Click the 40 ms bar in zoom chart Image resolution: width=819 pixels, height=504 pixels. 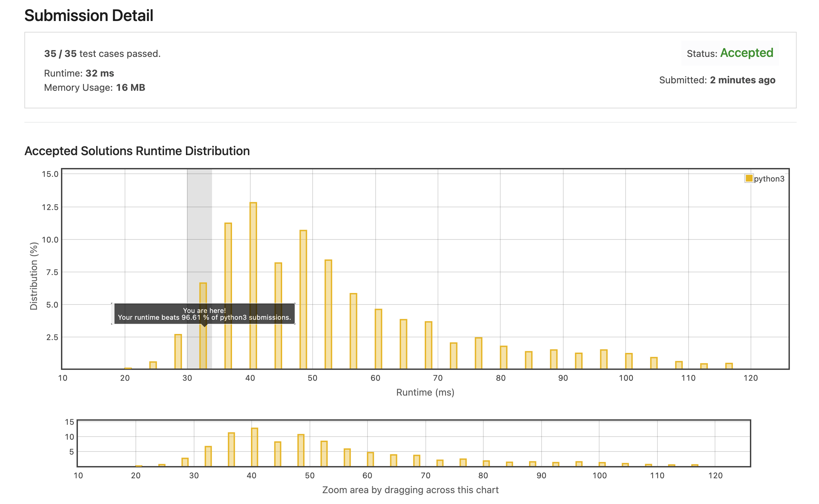point(254,447)
